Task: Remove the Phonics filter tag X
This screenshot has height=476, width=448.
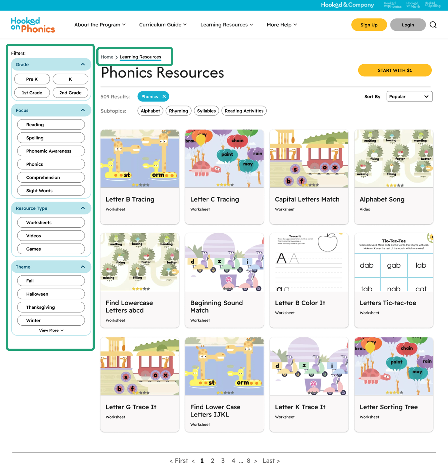Action: pos(164,97)
